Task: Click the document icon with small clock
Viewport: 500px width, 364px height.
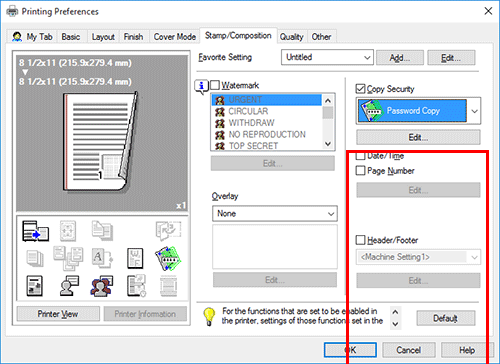Action: (x=136, y=286)
